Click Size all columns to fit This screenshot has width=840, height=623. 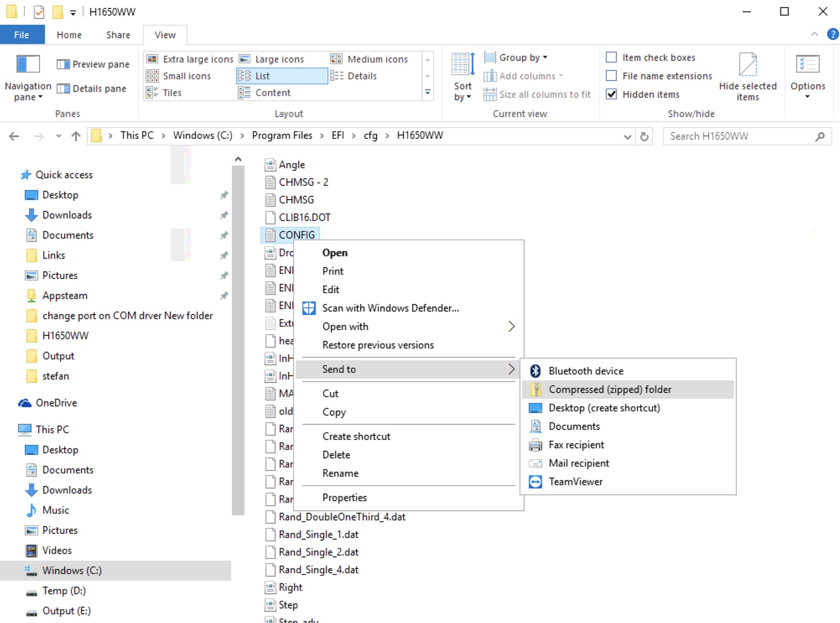[537, 95]
